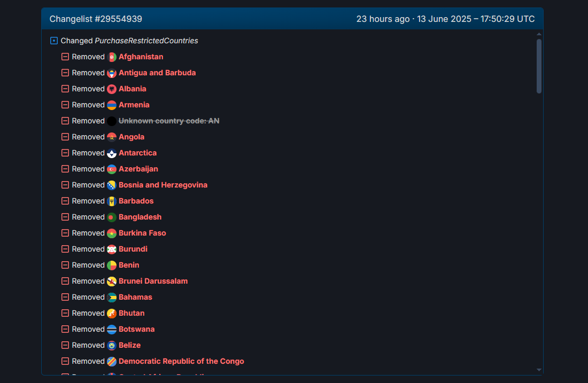Image resolution: width=588 pixels, height=383 pixels.
Task: Click the PurchaseRestrictedCountries key name
Action: click(146, 41)
